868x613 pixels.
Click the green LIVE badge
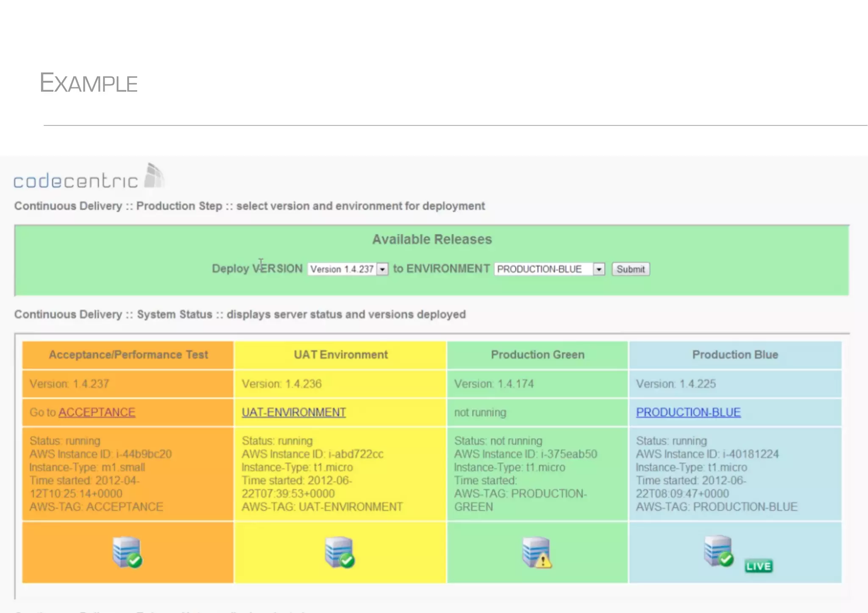[759, 566]
